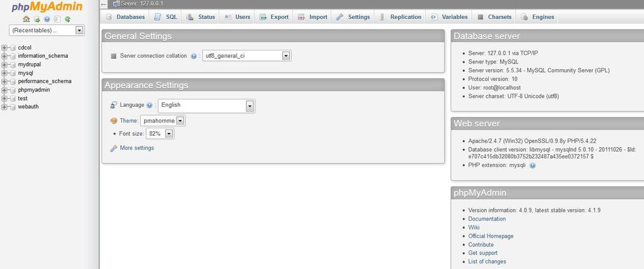
Task: Open the Replication tab
Action: coord(401,17)
